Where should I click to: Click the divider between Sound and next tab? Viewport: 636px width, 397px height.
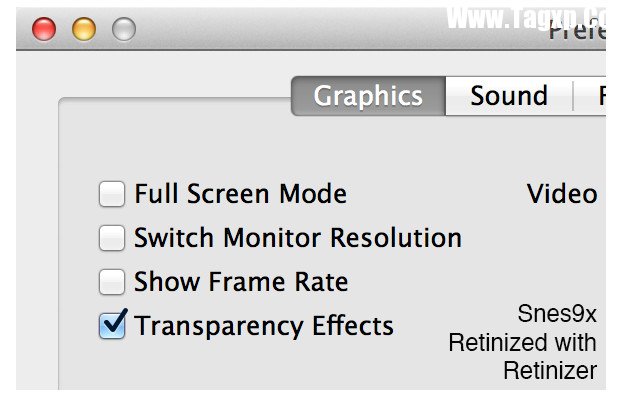pos(573,96)
